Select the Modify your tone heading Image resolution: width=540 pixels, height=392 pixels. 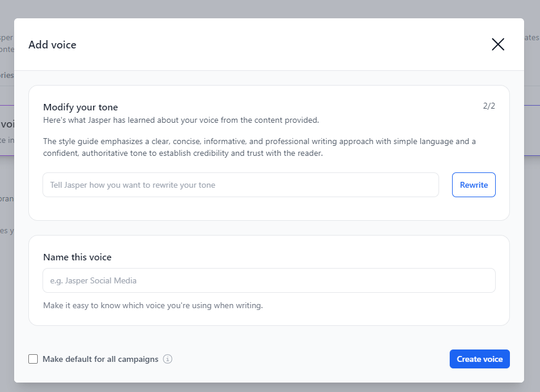click(x=80, y=107)
